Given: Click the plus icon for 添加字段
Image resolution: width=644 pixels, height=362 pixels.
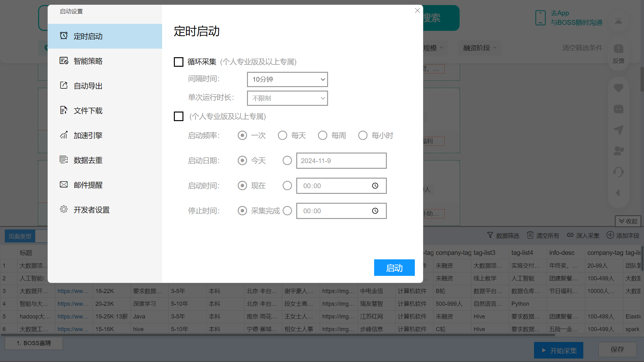Looking at the screenshot, I should [610, 235].
